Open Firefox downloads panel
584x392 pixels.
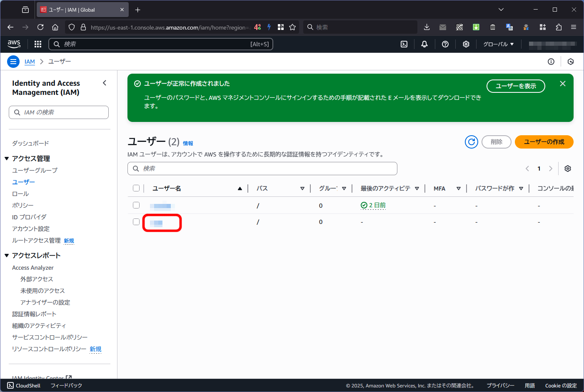click(427, 27)
